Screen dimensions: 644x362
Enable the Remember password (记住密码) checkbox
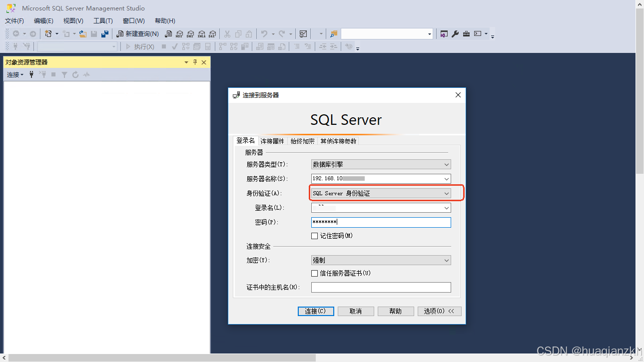[315, 236]
